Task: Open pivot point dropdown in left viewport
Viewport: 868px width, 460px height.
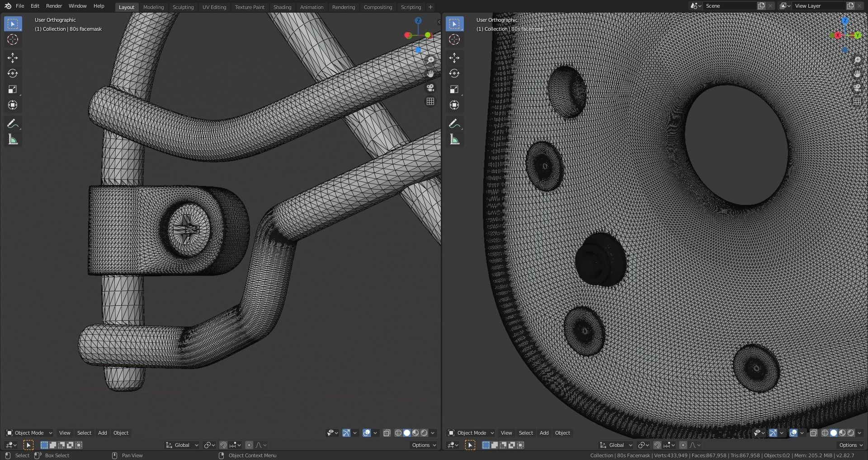Action: point(209,445)
